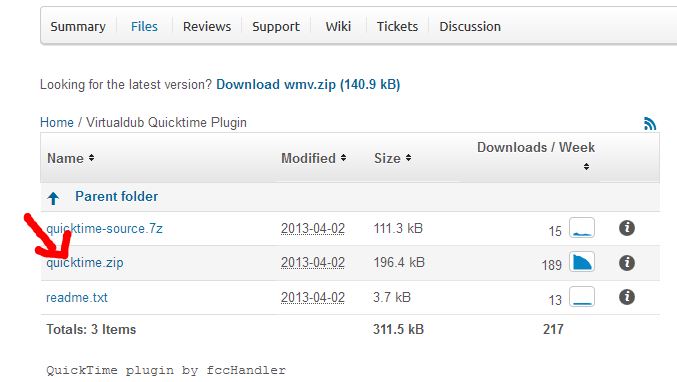Sort file list by Name
The image size is (677, 382).
pyautogui.click(x=71, y=158)
